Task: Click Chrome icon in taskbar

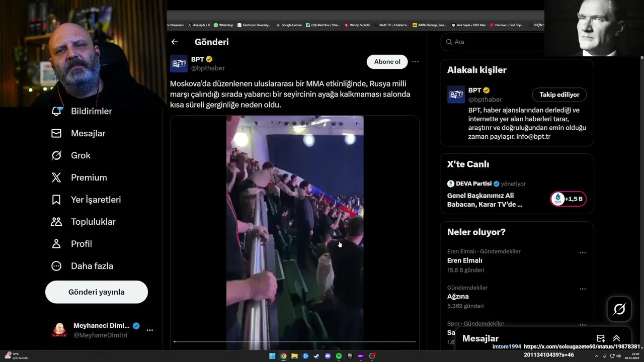Action: 283,356
